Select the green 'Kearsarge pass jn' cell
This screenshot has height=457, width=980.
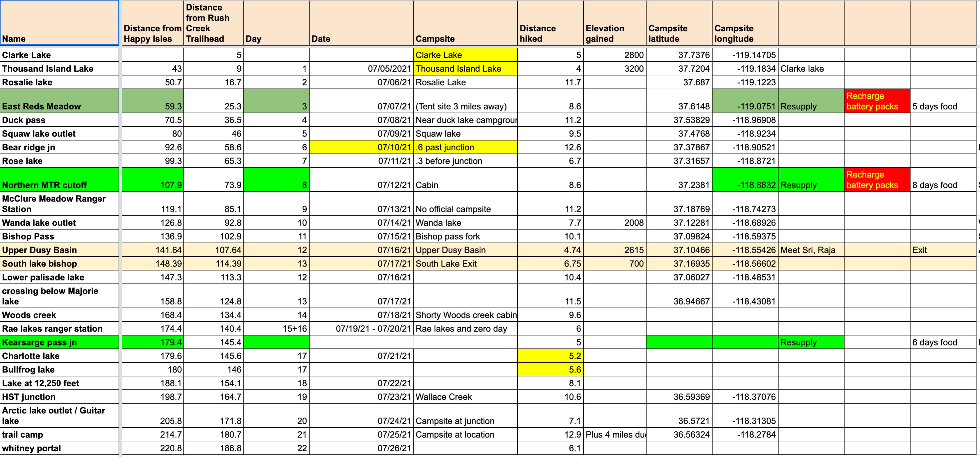pos(60,342)
